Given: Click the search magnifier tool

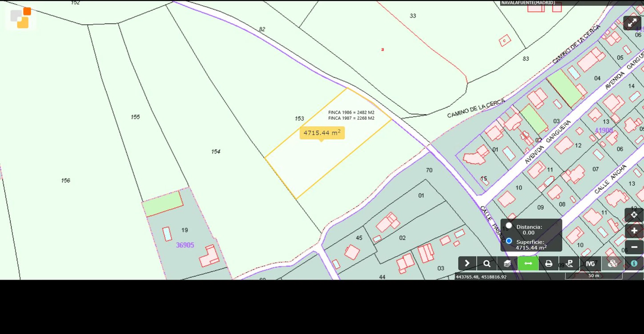Looking at the screenshot, I should (x=487, y=263).
